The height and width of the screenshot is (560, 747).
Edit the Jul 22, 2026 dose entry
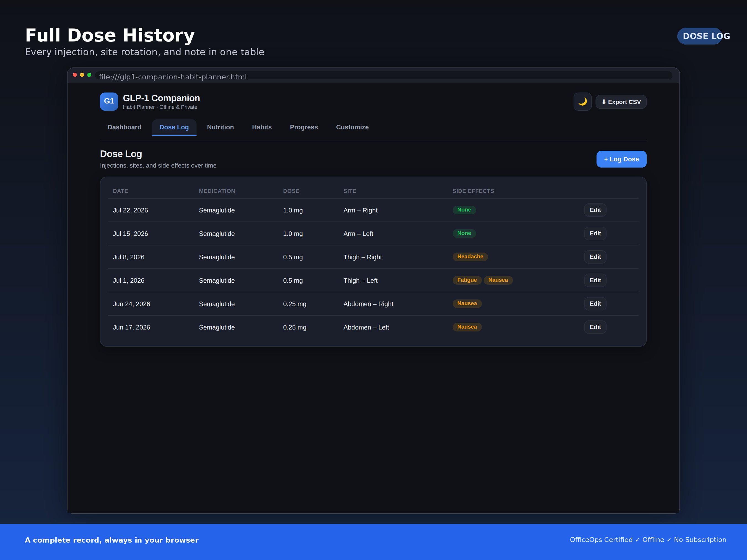click(x=595, y=210)
